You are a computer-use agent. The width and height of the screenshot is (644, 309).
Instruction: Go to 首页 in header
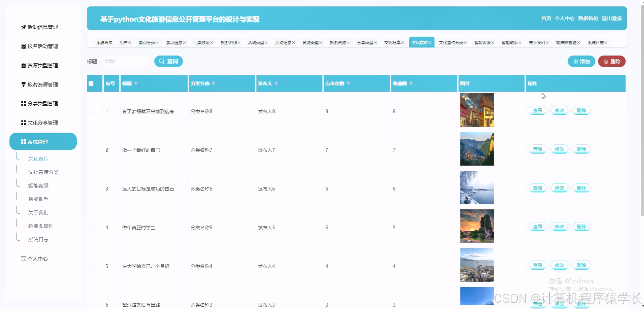546,18
